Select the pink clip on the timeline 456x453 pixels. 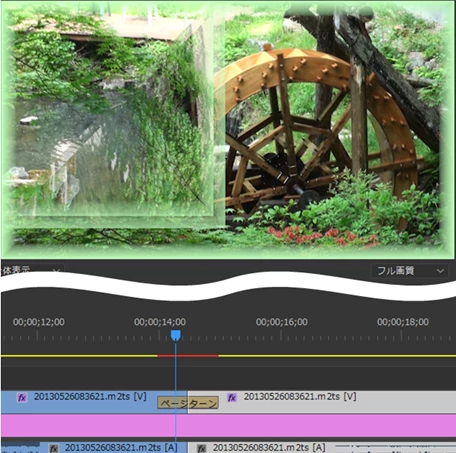(x=228, y=425)
